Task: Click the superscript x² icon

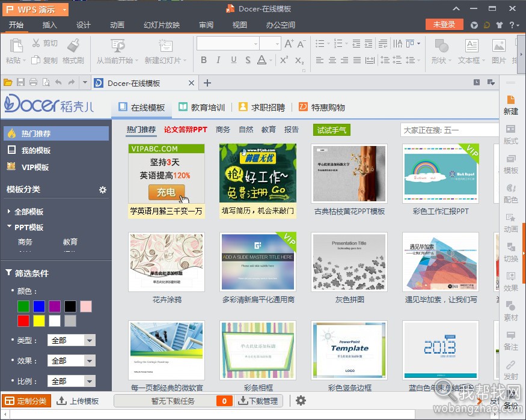Action: point(284,60)
